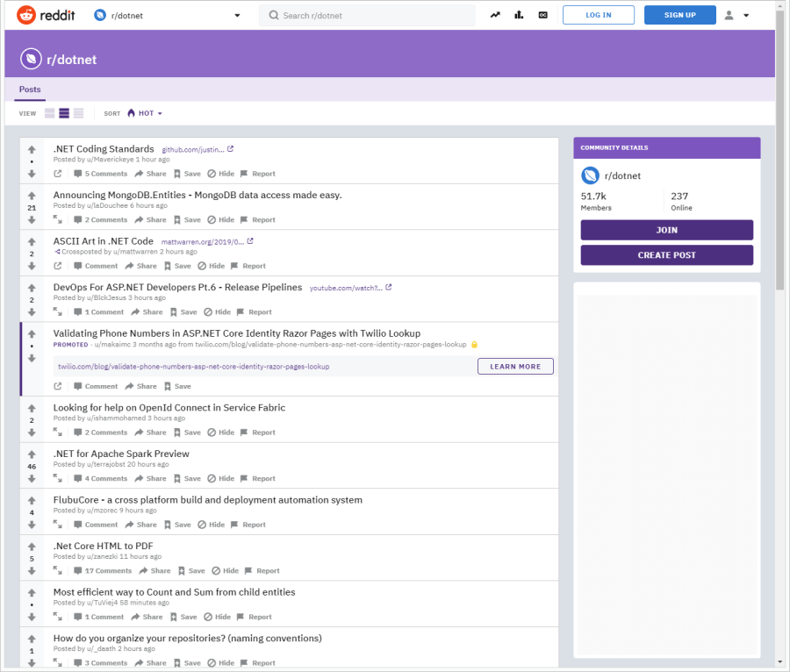Upvote the .NET for Apache Spark Preview post
Screen dimensions: 790x672
(x=32, y=454)
